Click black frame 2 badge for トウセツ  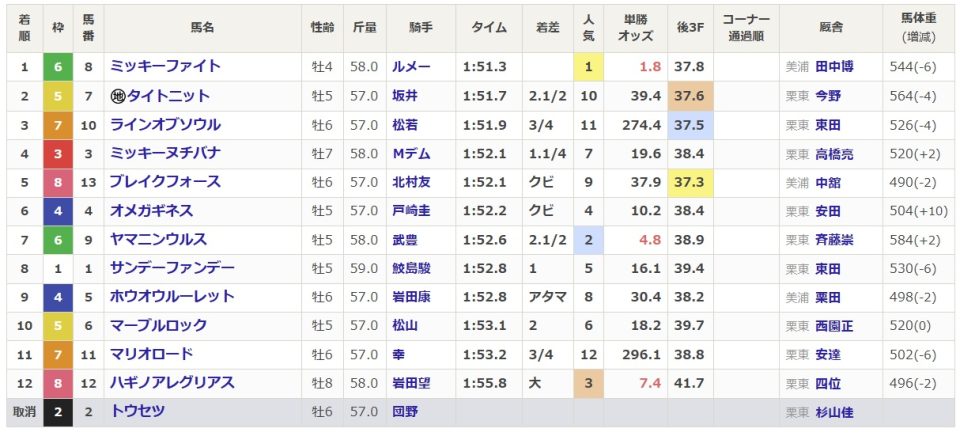(x=58, y=412)
